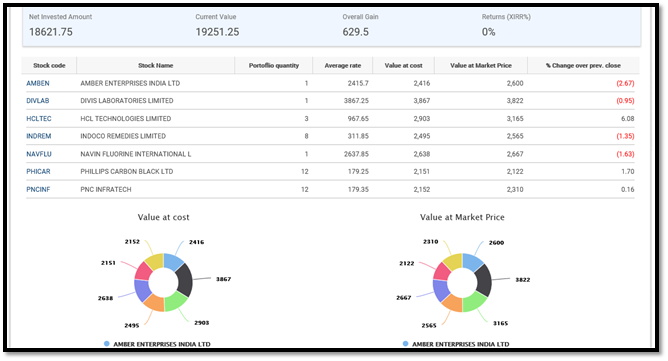Screen dimensions: 668x361
Task: Click the orange 2495 slice in Value at cost chart
Action: [154, 302]
